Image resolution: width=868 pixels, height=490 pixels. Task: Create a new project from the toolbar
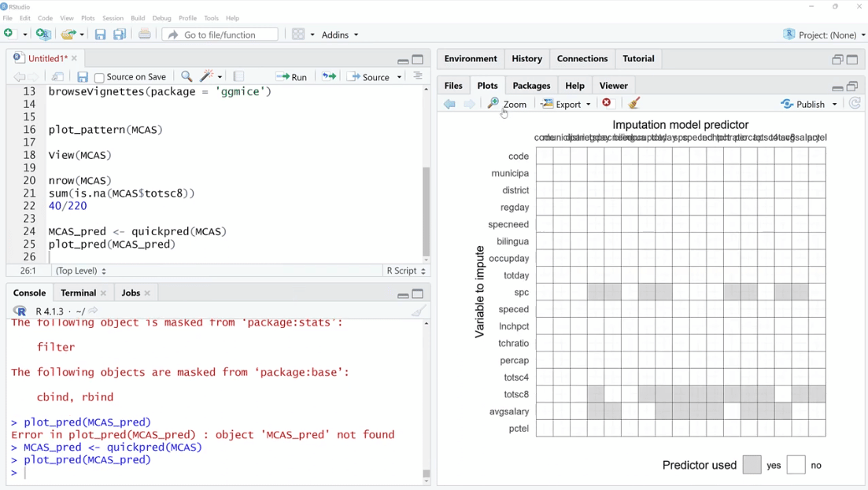point(42,35)
